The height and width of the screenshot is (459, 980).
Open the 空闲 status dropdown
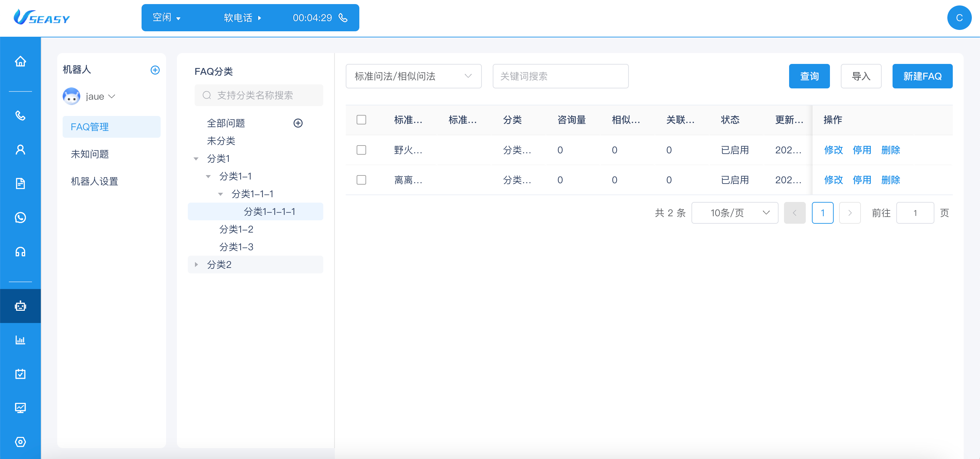pos(167,17)
